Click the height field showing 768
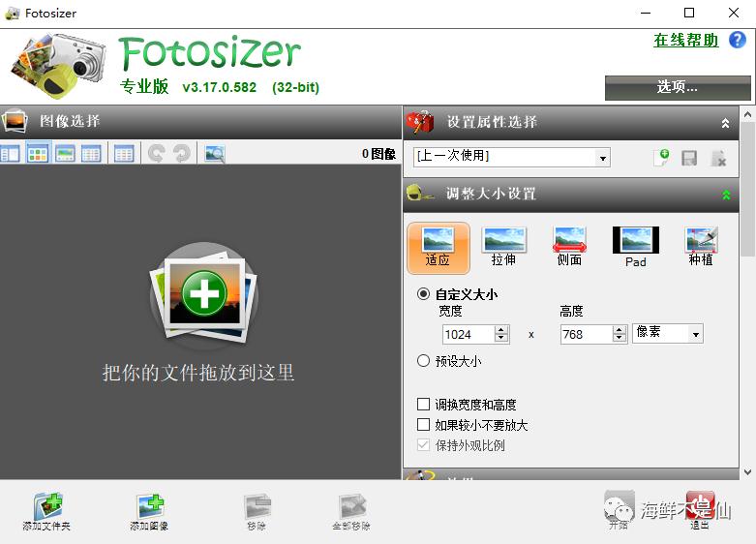The image size is (756, 544). pos(587,334)
